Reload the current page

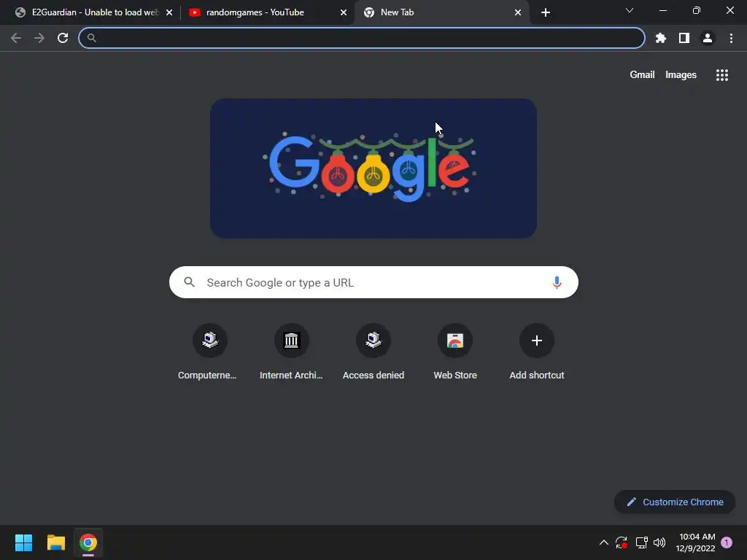[x=63, y=38]
